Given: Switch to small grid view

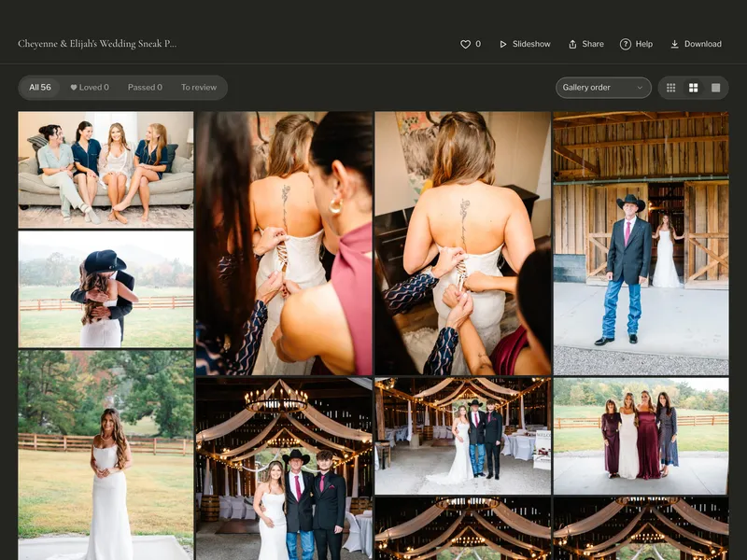Looking at the screenshot, I should (670, 88).
